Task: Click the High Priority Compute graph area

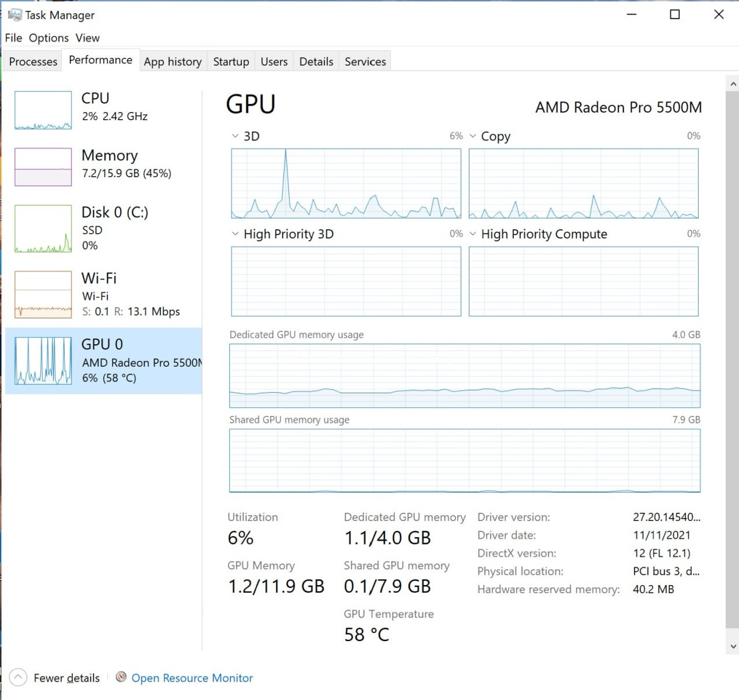Action: click(583, 281)
